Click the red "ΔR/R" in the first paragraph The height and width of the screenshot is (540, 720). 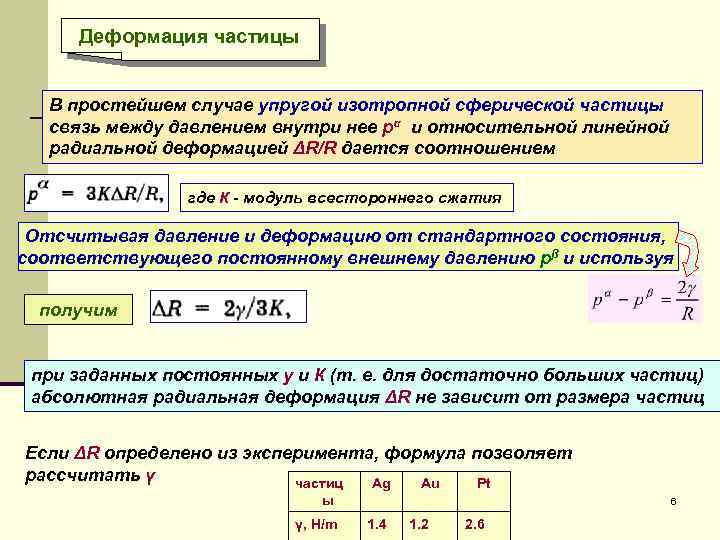315,148
